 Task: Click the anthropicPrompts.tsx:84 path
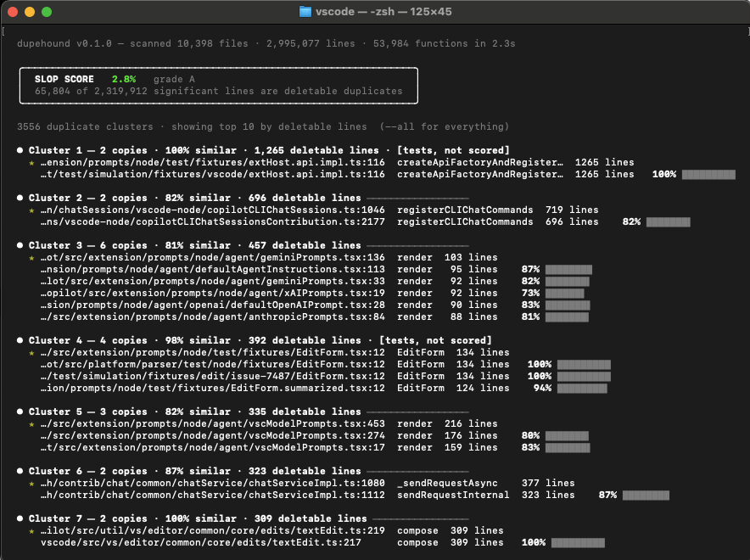213,317
